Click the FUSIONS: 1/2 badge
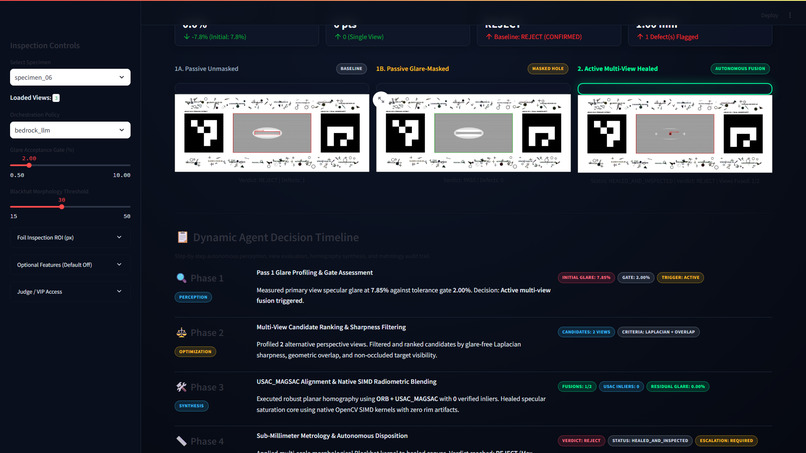Viewport: 806px width, 453px height. (x=577, y=387)
